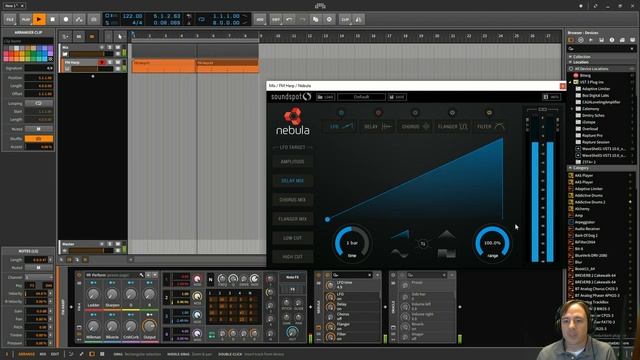Select the ramp-up LFO waveform icon

click(x=400, y=234)
